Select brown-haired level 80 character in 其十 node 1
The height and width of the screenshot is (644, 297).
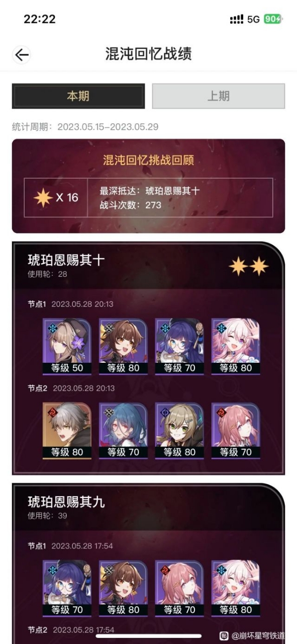coord(123,346)
